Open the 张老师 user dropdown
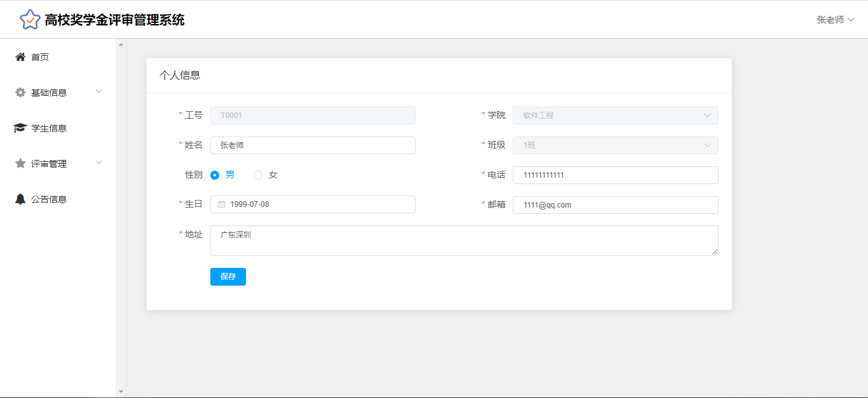 coord(835,20)
